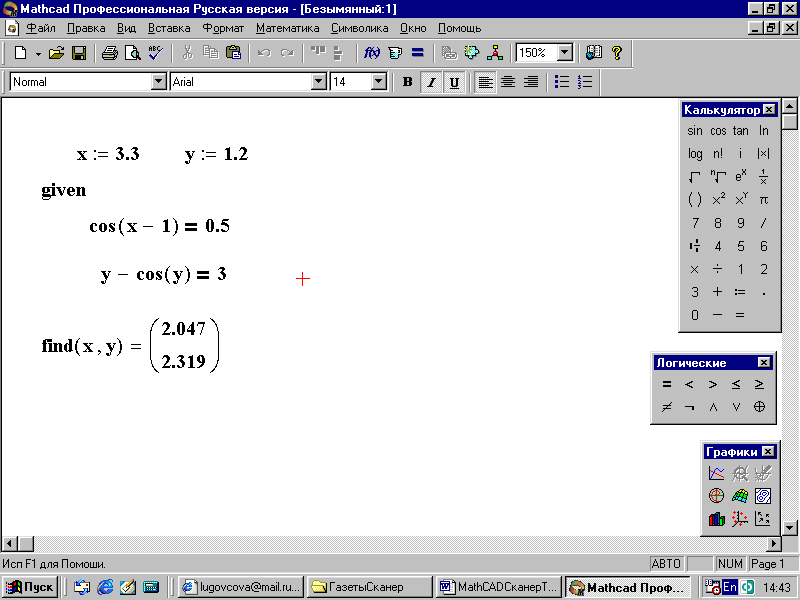Switch to MathCADСканерТ... taskbar window
The width and height of the screenshot is (800, 600).
pyautogui.click(x=498, y=587)
